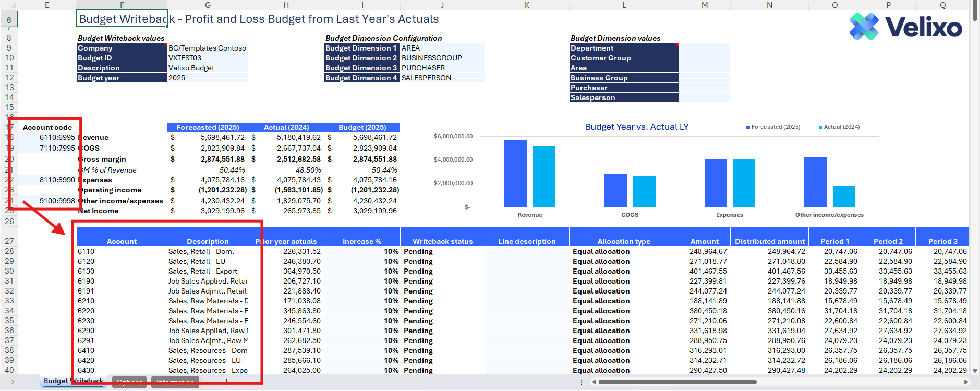Viewport: 980px width, 391px height.
Task: Select the Budget Year vs. Actual LY chart title
Action: pos(636,127)
